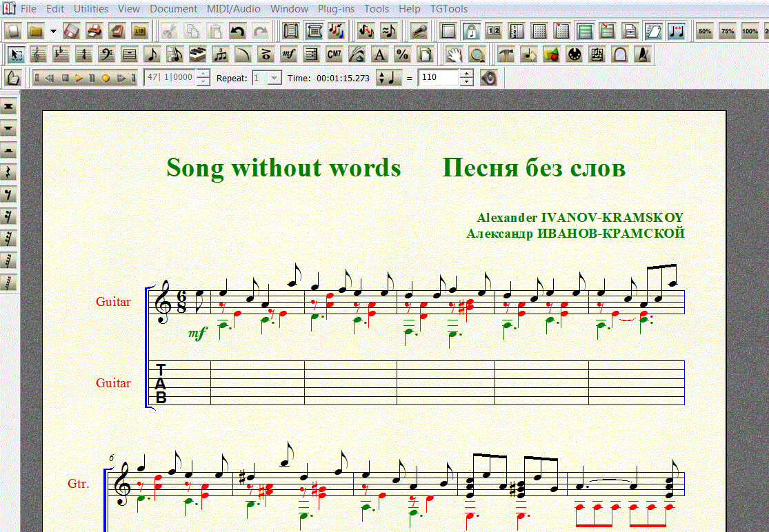Select the Page Layout tool
The height and width of the screenshot is (532, 769).
point(426,54)
